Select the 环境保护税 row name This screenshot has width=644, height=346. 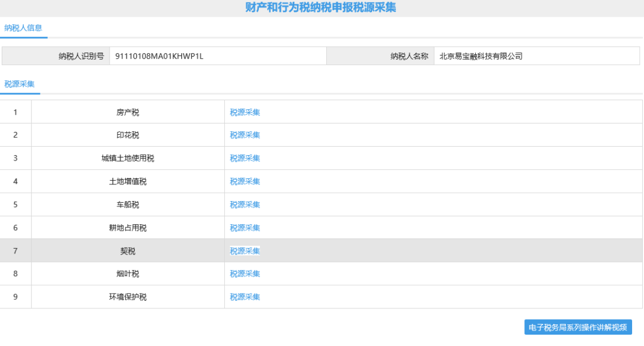pyautogui.click(x=128, y=296)
